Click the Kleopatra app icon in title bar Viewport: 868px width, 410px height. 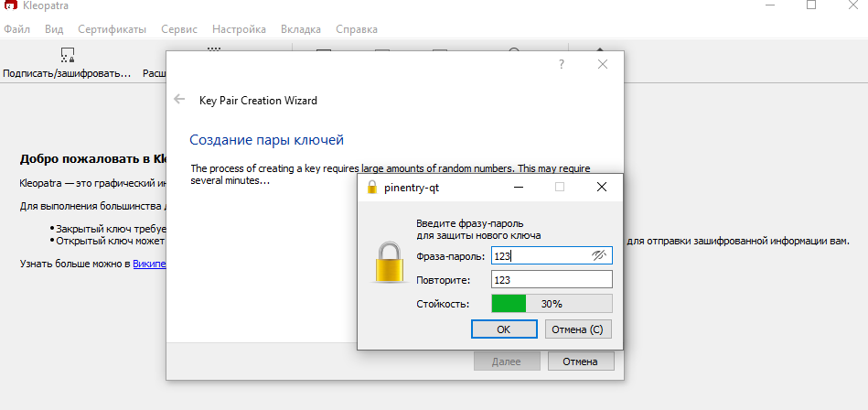[x=9, y=6]
